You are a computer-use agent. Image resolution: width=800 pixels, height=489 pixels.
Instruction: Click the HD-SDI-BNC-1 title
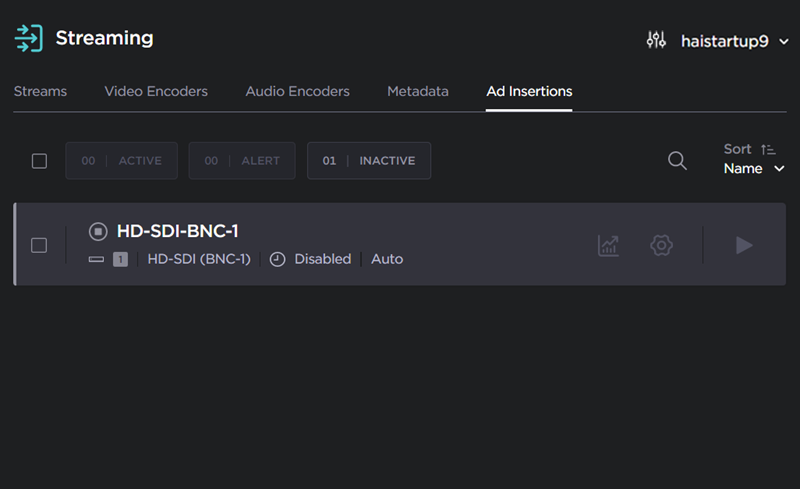pos(177,232)
